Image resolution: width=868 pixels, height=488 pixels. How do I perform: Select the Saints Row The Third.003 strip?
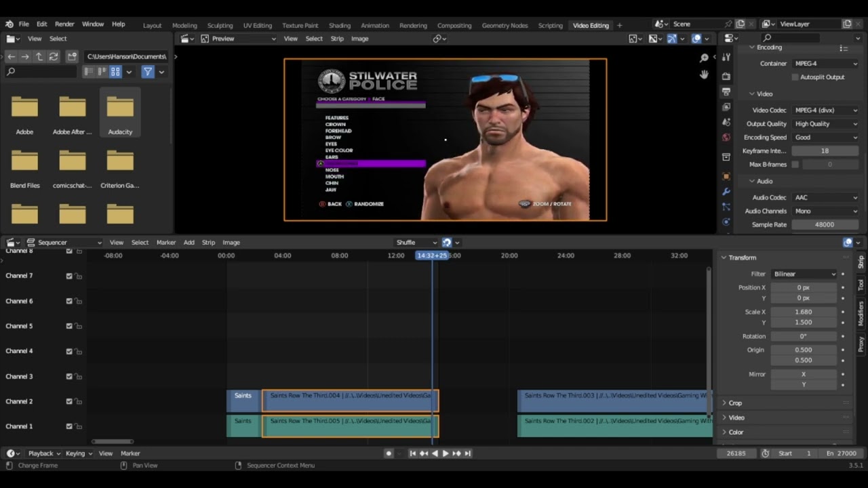pos(614,401)
